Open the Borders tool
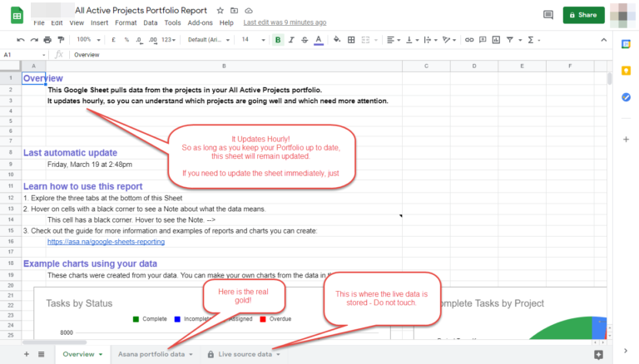639x364 pixels. pos(351,40)
